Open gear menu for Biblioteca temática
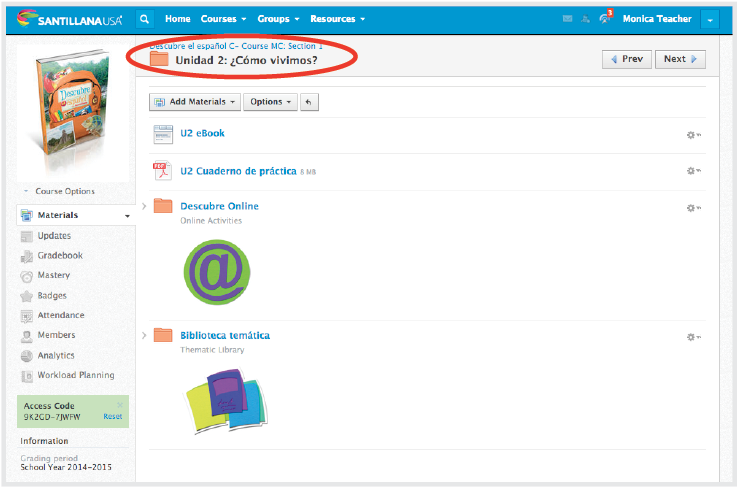The height and width of the screenshot is (488, 738). pos(693,337)
